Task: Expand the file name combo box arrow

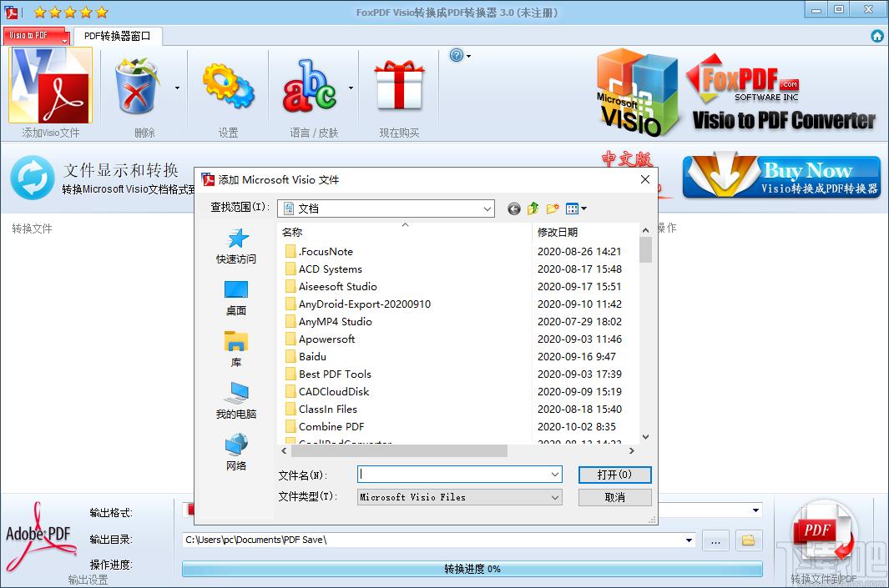Action: pos(555,475)
